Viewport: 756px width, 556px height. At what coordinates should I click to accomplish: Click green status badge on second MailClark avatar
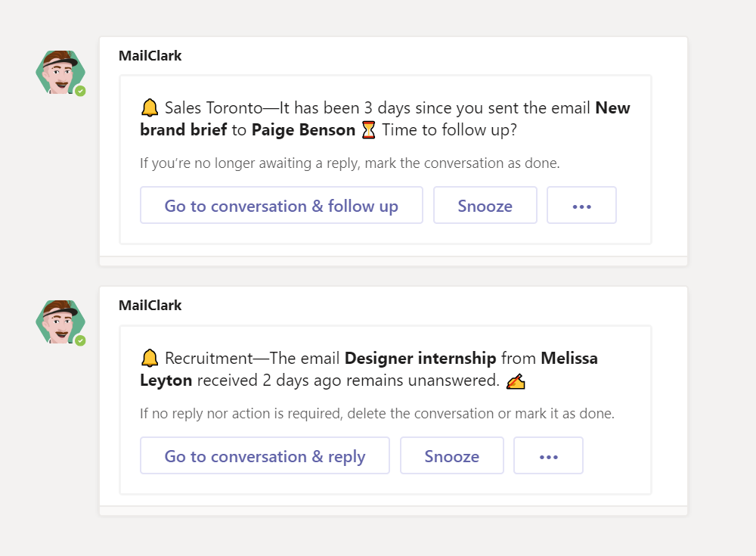coord(81,340)
